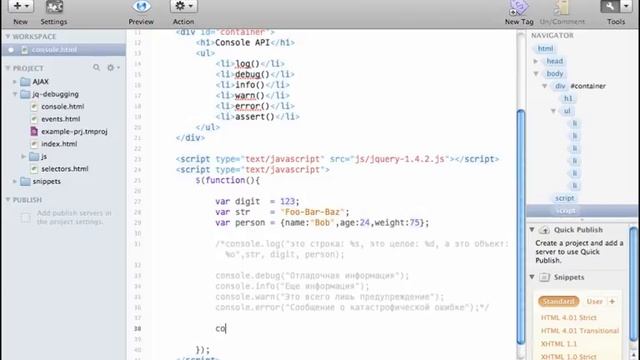Click the 'var digit = 123;' line

tap(257, 202)
